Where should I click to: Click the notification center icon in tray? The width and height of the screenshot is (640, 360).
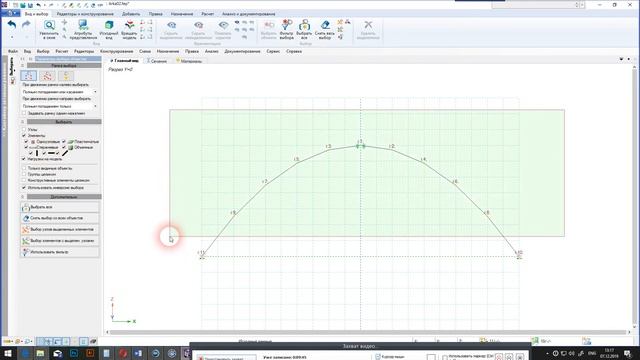tap(628, 353)
